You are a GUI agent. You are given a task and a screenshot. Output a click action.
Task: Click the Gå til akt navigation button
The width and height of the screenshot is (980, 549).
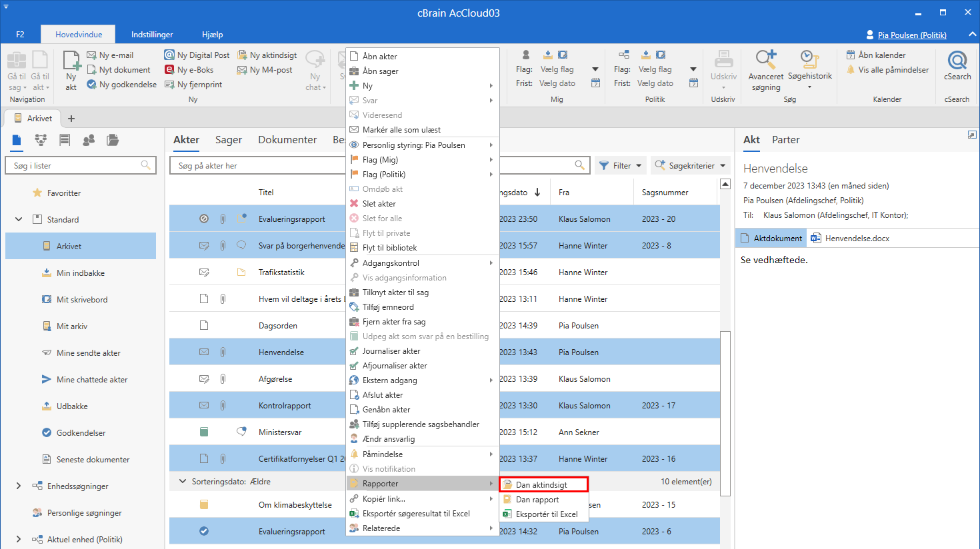pyautogui.click(x=40, y=70)
